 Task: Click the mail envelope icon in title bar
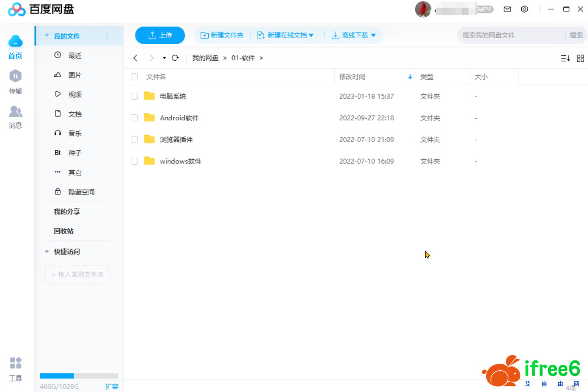507,9
